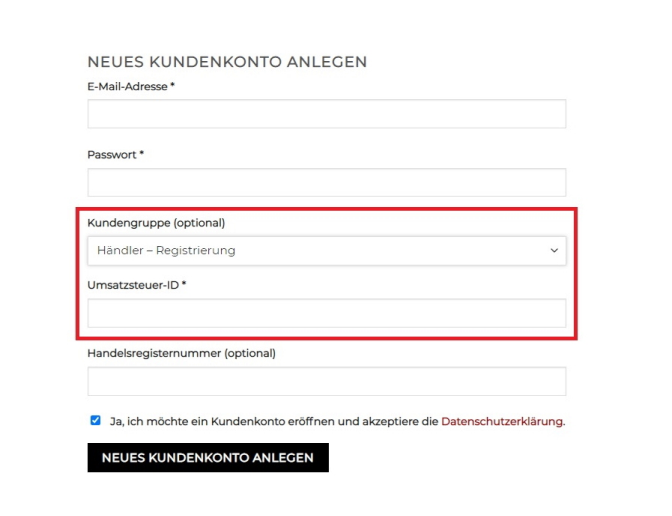This screenshot has height=516, width=672.
Task: Click the black Neues Kundenkonto anlegen button
Action: 208,458
